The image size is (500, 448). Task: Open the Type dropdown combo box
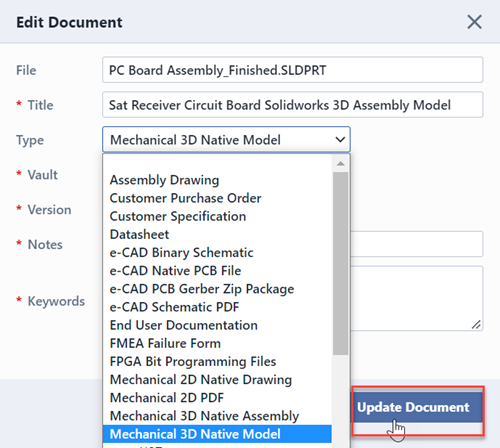pos(226,139)
